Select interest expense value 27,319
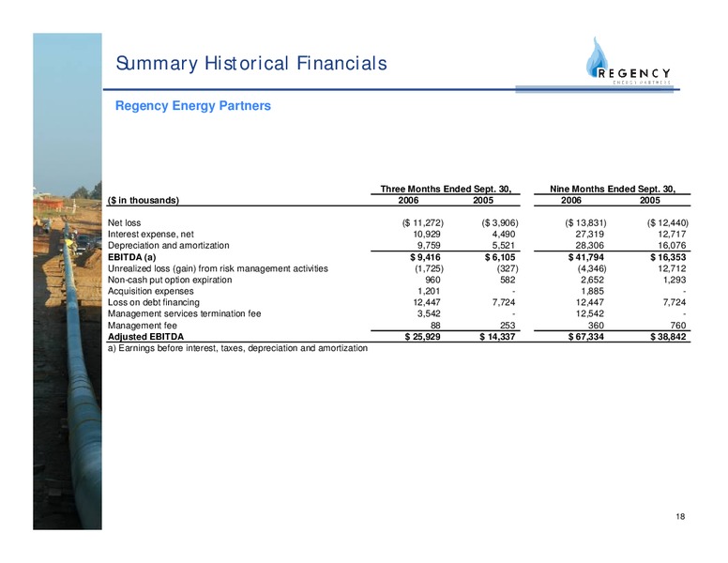 pyautogui.click(x=590, y=235)
